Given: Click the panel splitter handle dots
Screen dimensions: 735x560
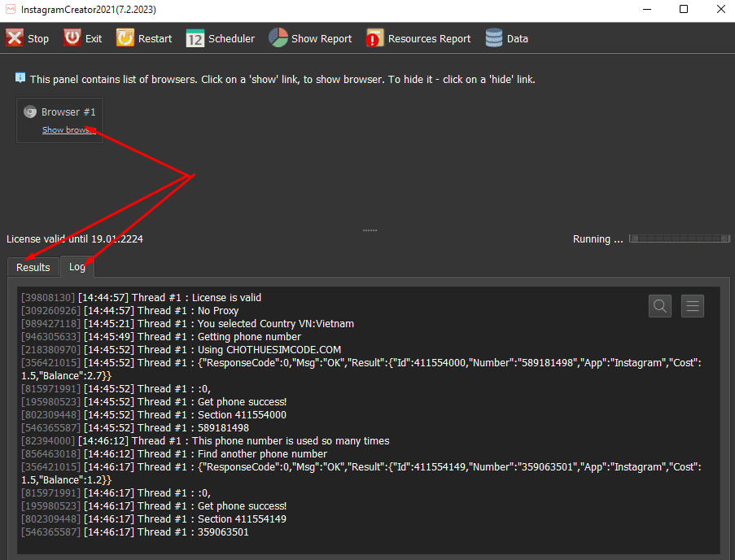Looking at the screenshot, I should pyautogui.click(x=370, y=230).
